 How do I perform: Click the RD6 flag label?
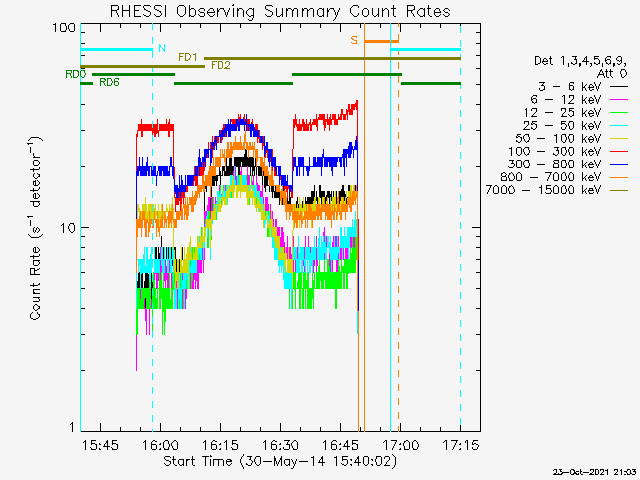click(109, 82)
